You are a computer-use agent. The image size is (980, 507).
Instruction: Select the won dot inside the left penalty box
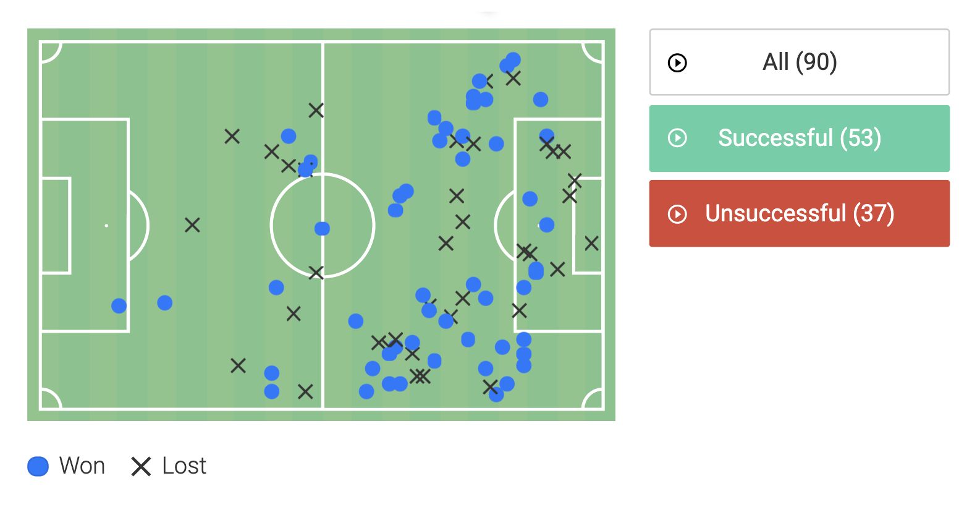coord(119,305)
